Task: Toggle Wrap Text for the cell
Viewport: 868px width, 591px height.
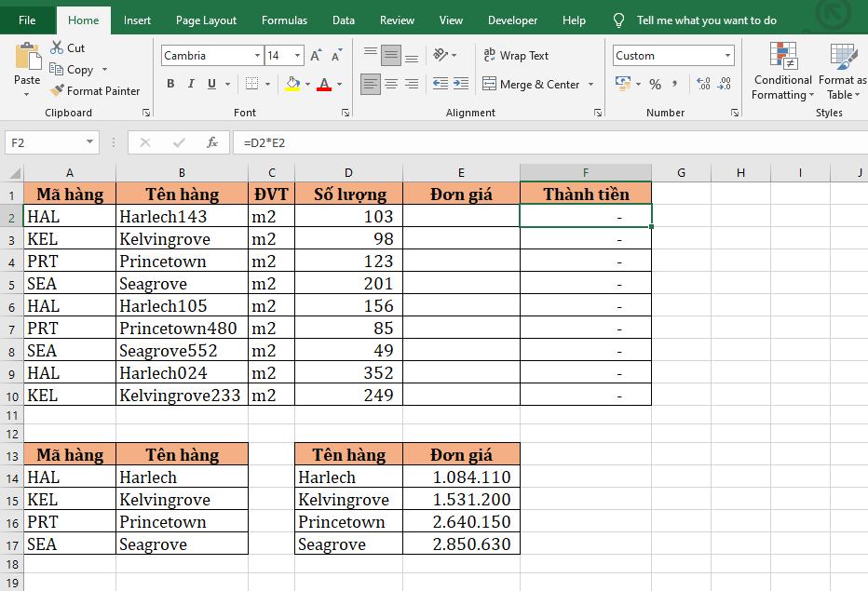Action: tap(516, 56)
